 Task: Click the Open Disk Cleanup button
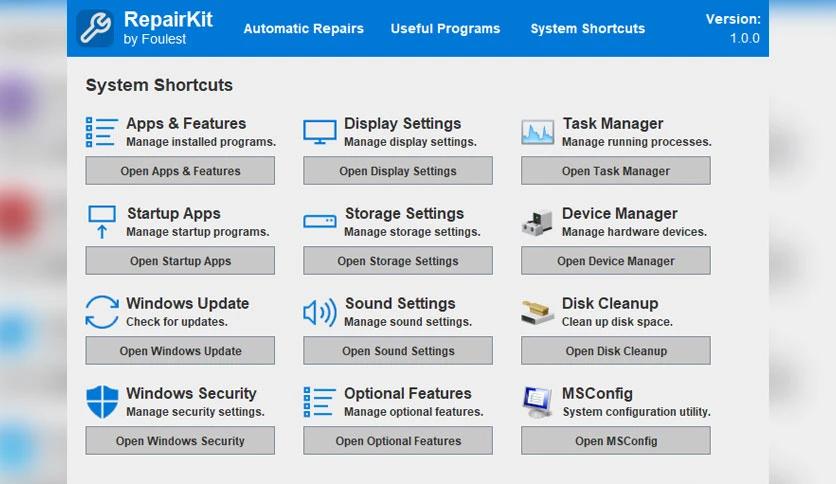[x=616, y=351]
